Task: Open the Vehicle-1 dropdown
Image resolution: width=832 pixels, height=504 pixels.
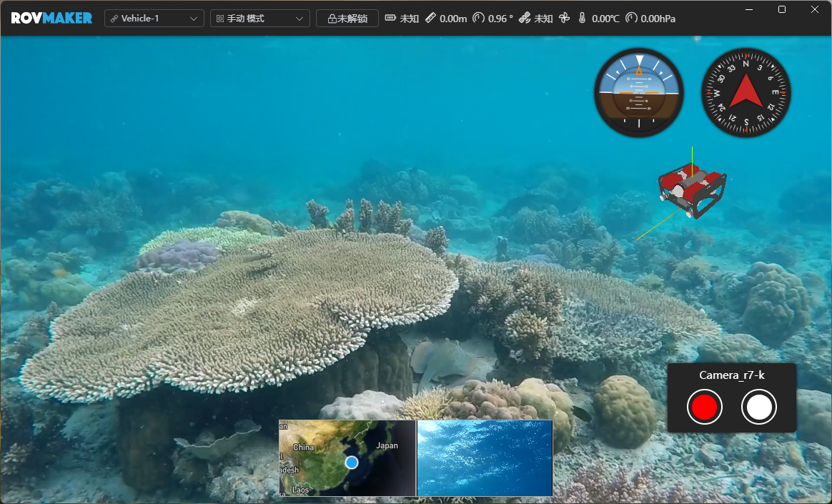Action: tap(154, 19)
